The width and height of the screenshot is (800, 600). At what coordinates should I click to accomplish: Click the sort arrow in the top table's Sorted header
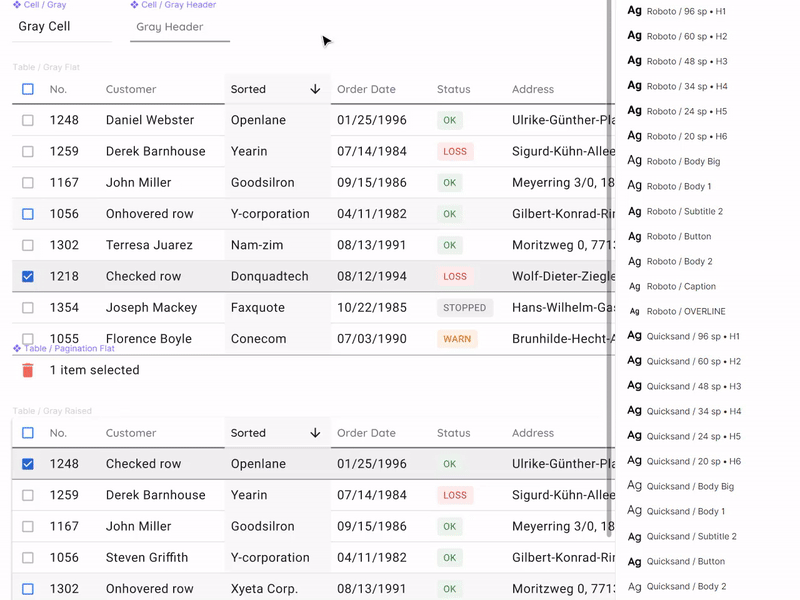tap(315, 89)
